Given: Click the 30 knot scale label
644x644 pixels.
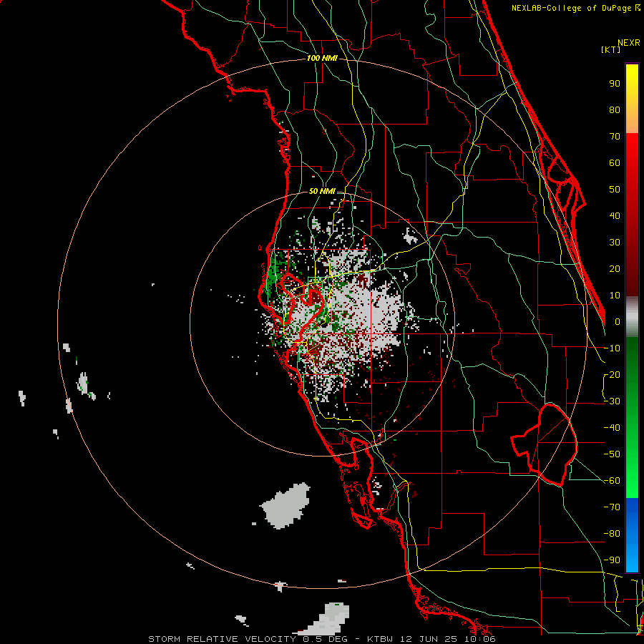Looking at the screenshot, I should coord(615,243).
